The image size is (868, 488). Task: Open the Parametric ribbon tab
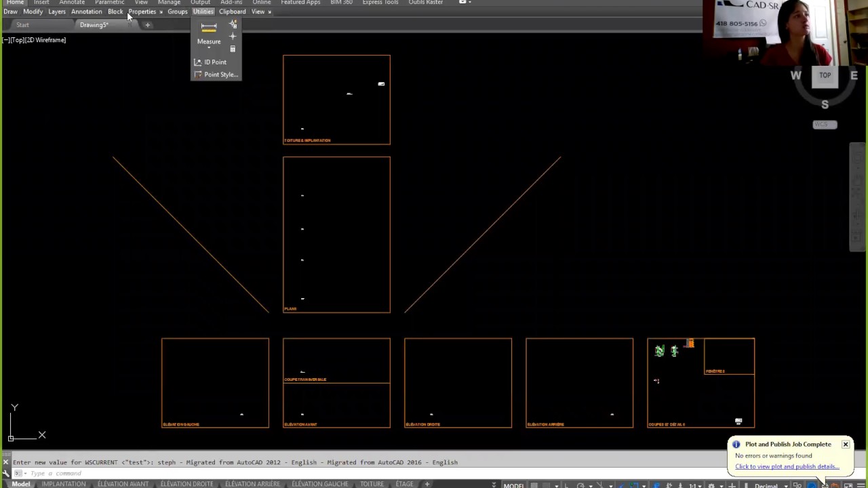click(109, 3)
